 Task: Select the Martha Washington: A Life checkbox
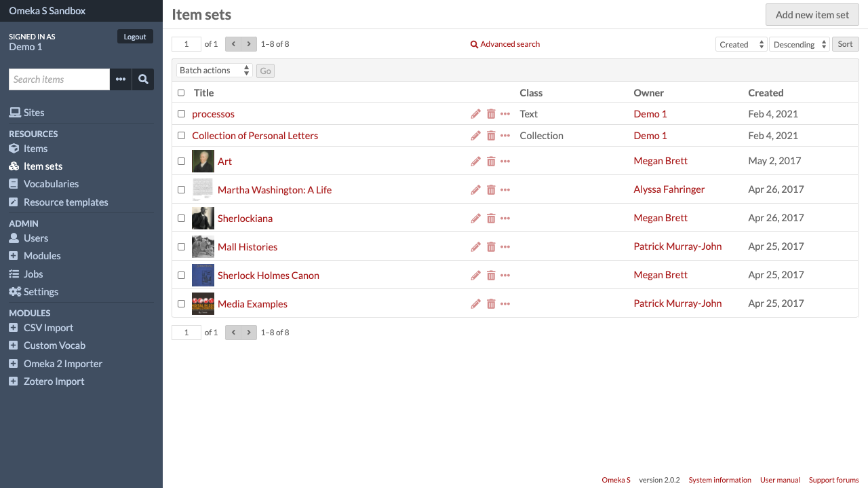[181, 190]
